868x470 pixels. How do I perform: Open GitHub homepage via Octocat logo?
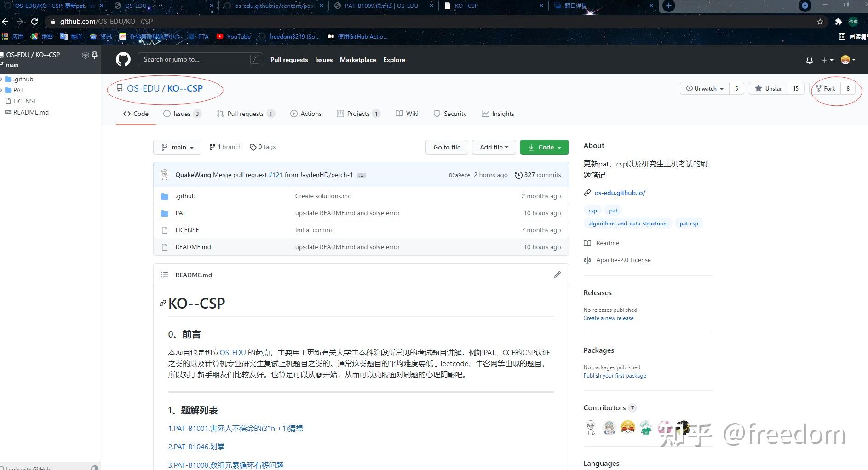pos(123,59)
